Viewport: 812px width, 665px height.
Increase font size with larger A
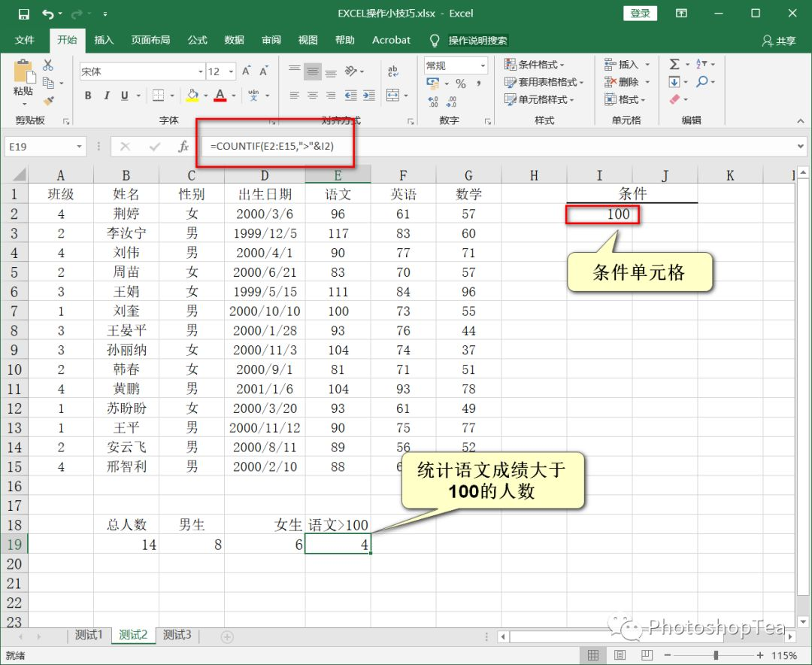[247, 71]
